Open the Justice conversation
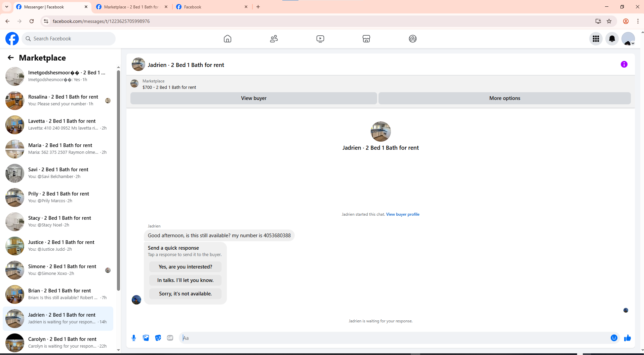 pos(58,246)
